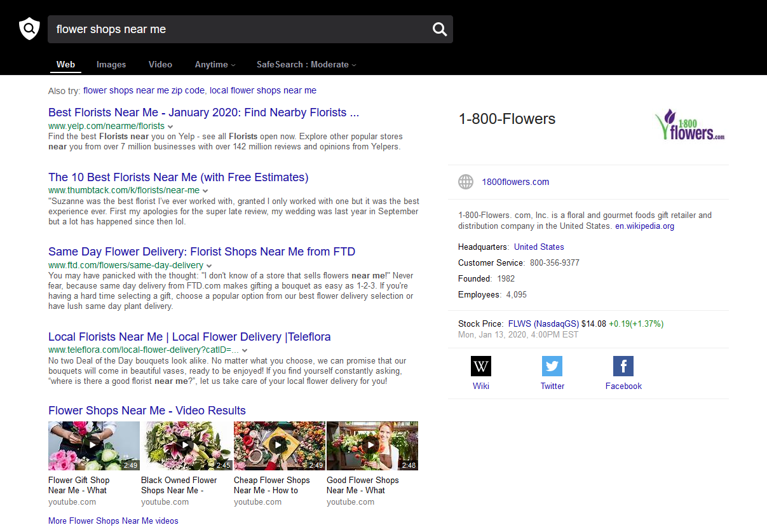The height and width of the screenshot is (532, 767).
Task: Select the customer service number 800-356-9377
Action: 555,263
